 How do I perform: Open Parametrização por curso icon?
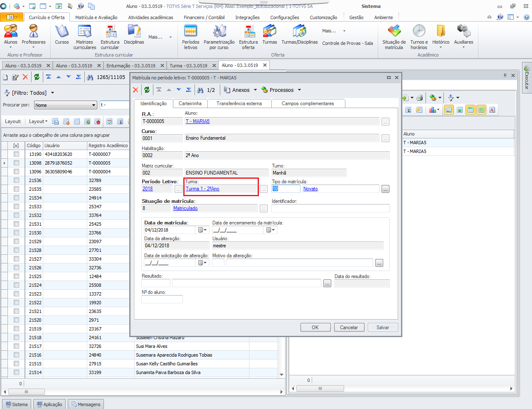pyautogui.click(x=219, y=37)
